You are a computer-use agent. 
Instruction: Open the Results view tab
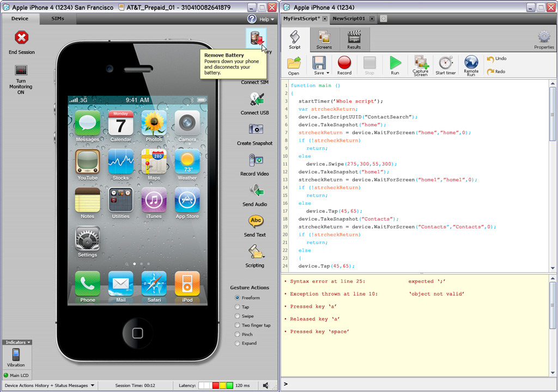click(x=354, y=39)
